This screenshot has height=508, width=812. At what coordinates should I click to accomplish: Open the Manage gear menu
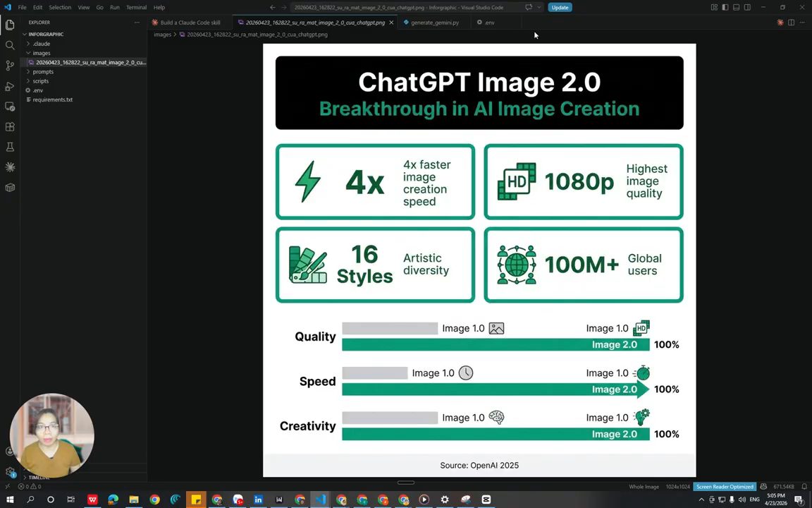(10, 472)
